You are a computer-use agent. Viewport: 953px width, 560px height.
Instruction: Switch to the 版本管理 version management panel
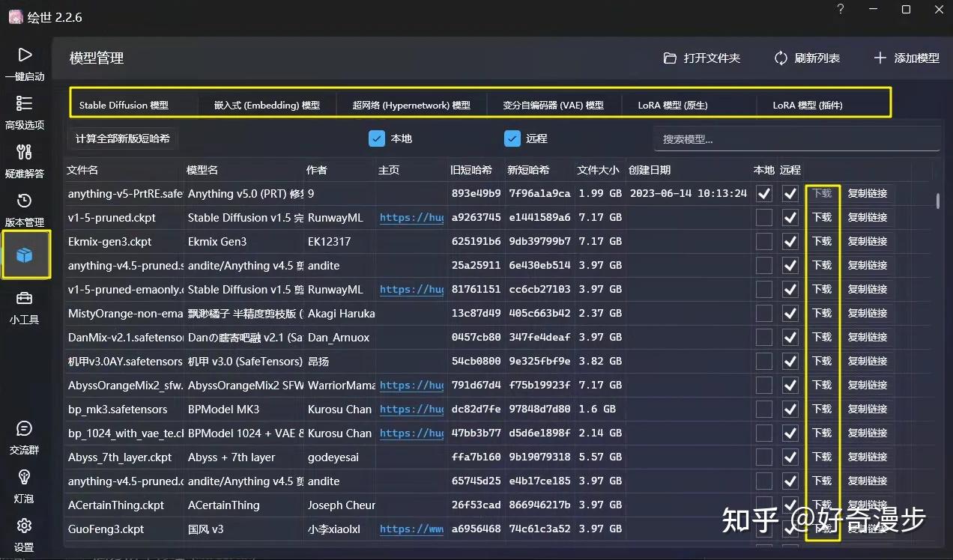coord(25,210)
